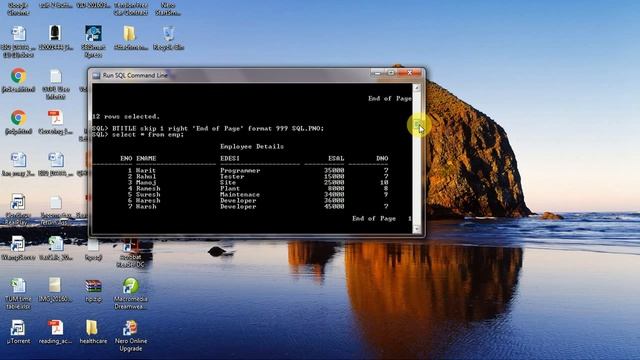640x360 pixels.
Task: Click the '12 rows selected.' message
Action: 126,116
